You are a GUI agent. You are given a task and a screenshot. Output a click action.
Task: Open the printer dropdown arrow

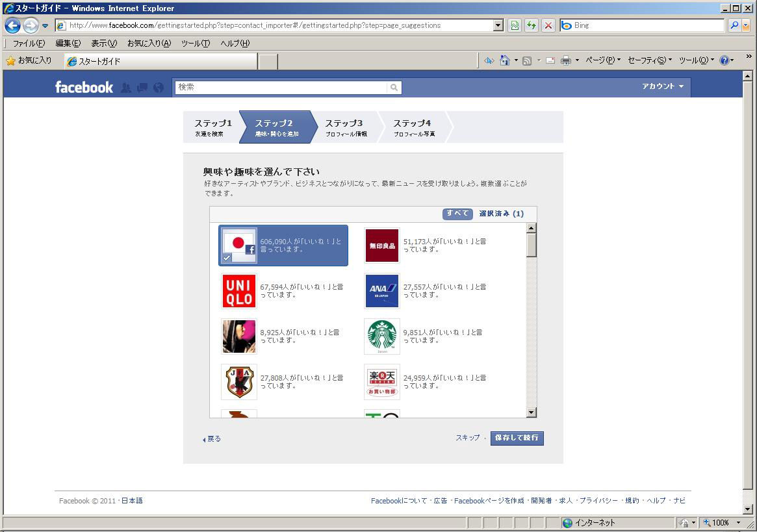(577, 60)
